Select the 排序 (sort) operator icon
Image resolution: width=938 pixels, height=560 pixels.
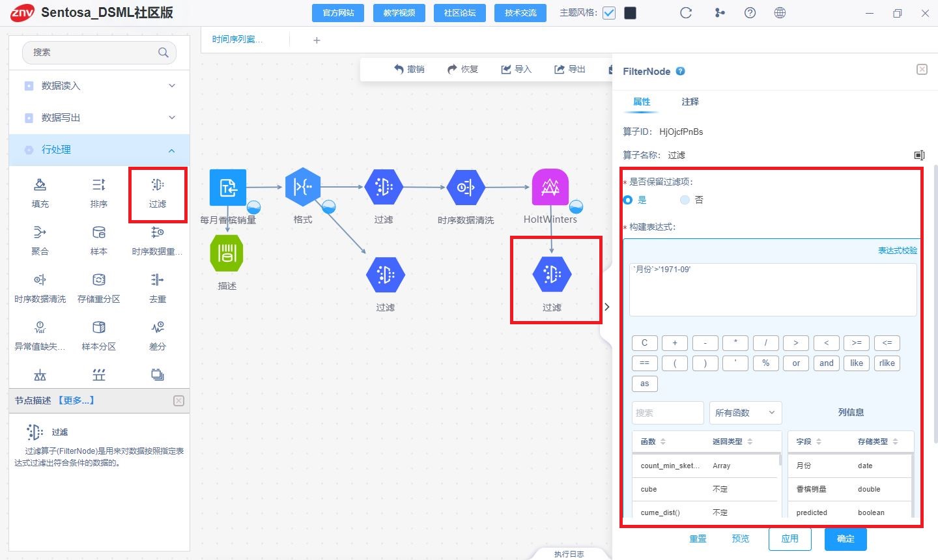coord(98,185)
